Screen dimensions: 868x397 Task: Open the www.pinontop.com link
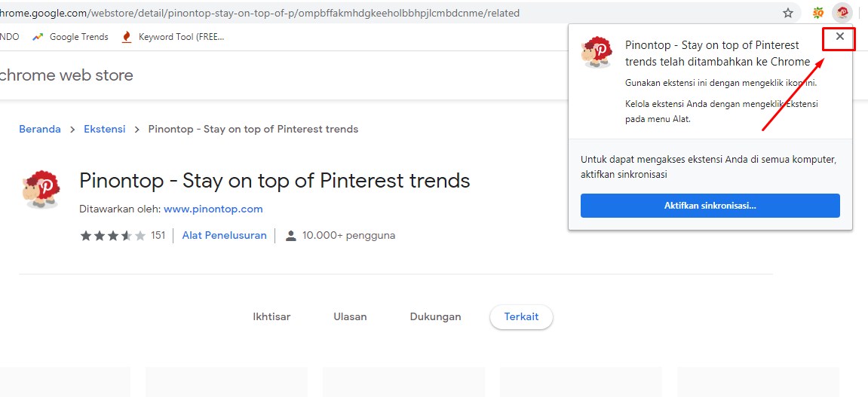click(213, 209)
